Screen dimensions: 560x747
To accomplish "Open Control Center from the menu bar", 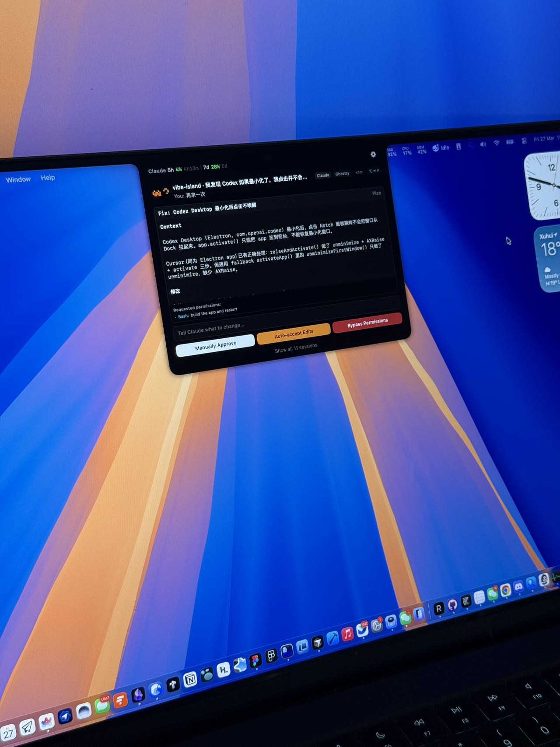I will (x=524, y=140).
